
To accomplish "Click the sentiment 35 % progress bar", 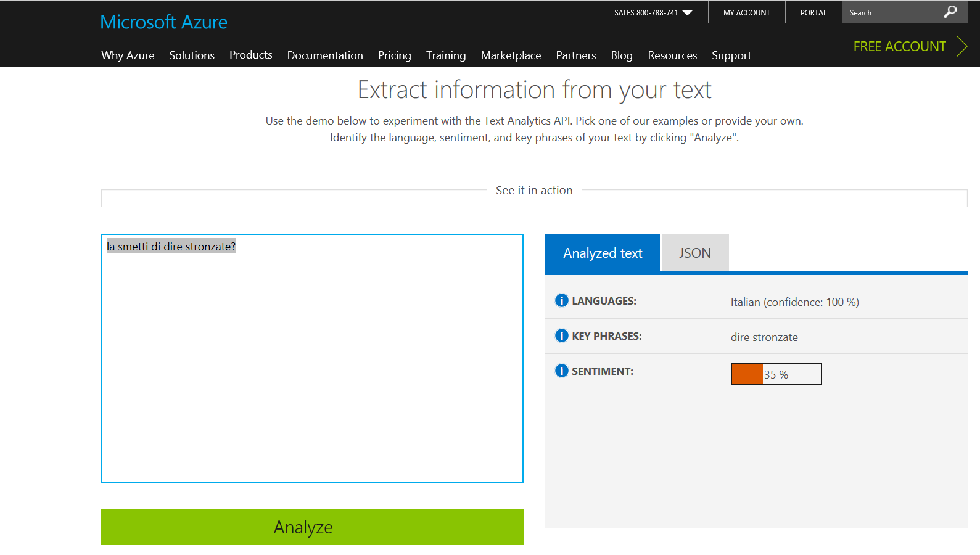I will (776, 374).
